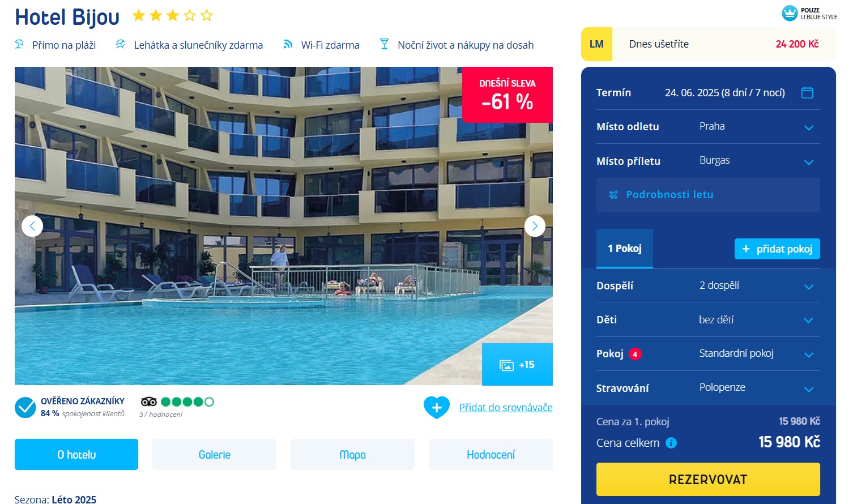Expand the Místo příletu Burgas dropdown
Image resolution: width=853 pixels, height=504 pixels.
point(708,161)
